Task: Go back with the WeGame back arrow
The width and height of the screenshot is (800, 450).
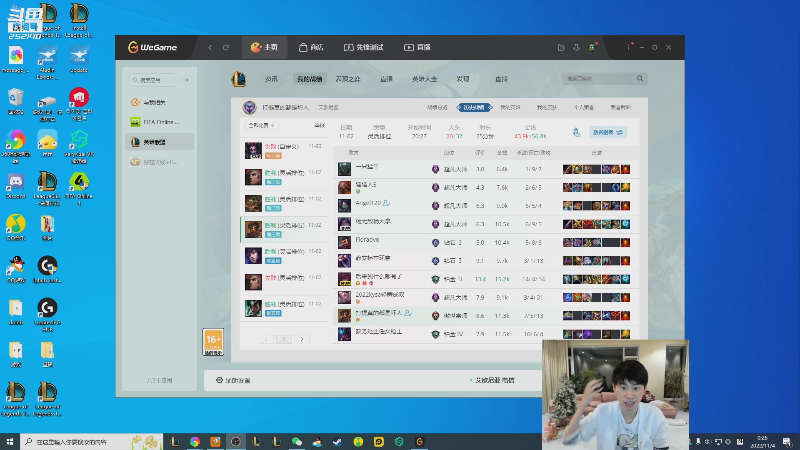Action: tap(210, 47)
